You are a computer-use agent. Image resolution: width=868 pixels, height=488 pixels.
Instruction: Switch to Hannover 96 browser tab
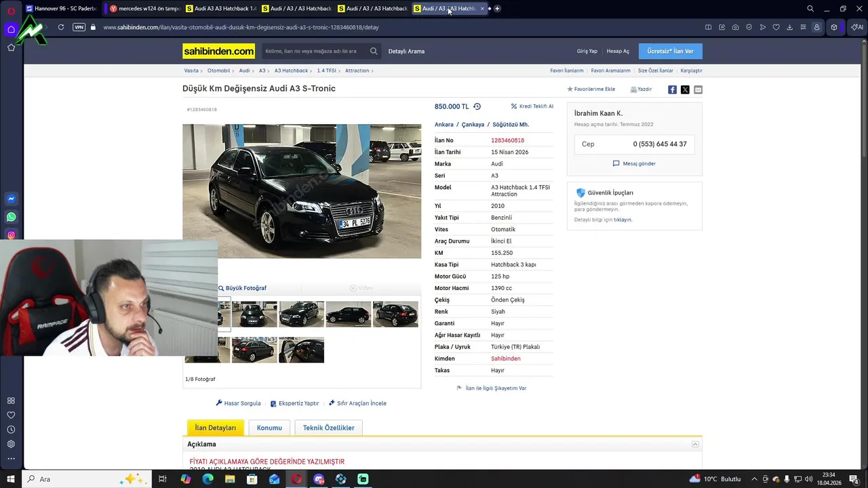coord(62,9)
